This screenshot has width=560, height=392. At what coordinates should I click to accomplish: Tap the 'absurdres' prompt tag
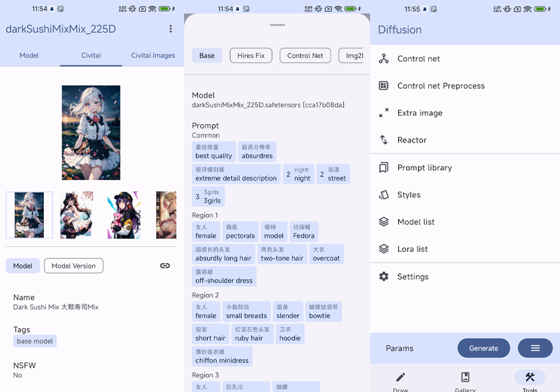pyautogui.click(x=257, y=152)
